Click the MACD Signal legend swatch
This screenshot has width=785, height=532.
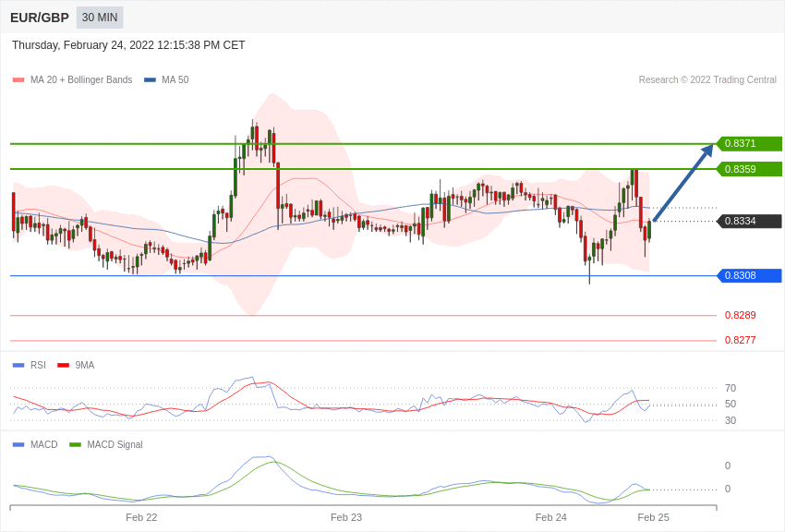point(75,444)
